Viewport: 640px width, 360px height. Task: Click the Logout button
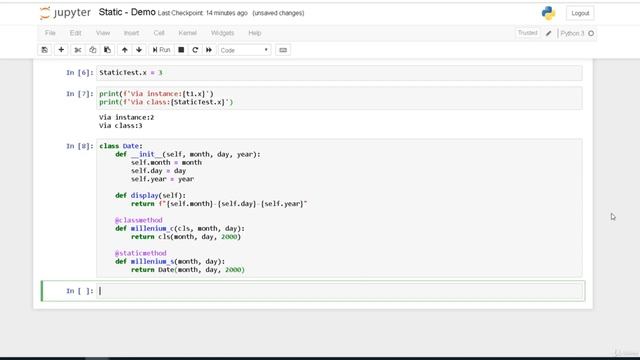pyautogui.click(x=580, y=13)
